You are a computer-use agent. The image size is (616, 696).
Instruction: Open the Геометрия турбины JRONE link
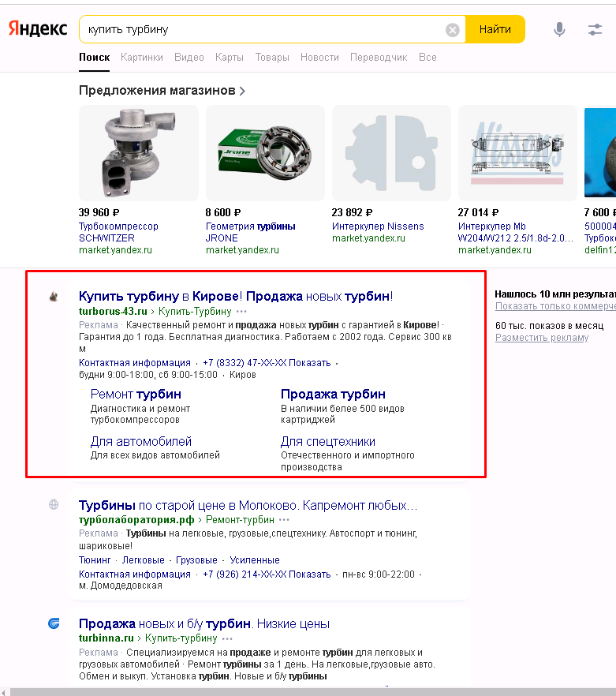point(250,232)
